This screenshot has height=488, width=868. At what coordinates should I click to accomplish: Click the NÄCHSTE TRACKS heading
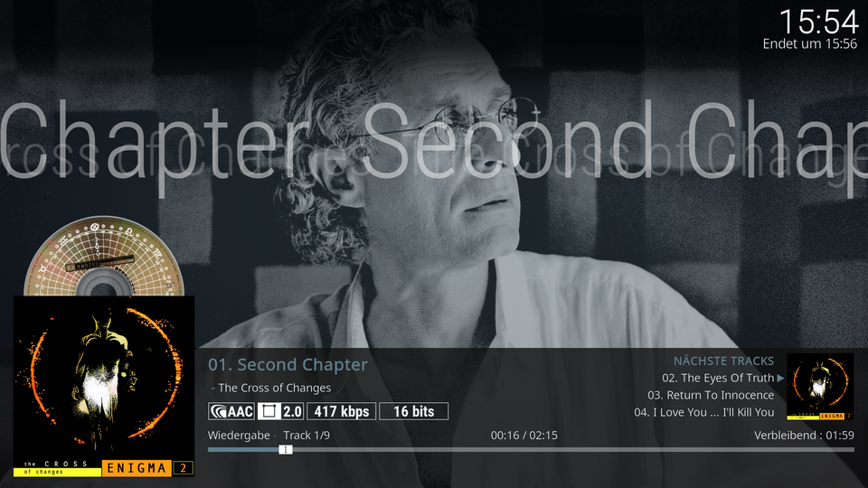723,361
